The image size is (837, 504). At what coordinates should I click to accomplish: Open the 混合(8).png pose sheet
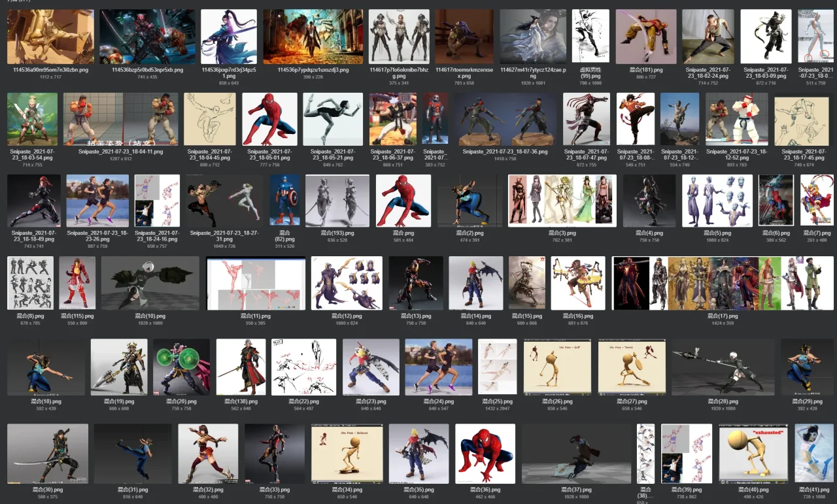coord(30,283)
